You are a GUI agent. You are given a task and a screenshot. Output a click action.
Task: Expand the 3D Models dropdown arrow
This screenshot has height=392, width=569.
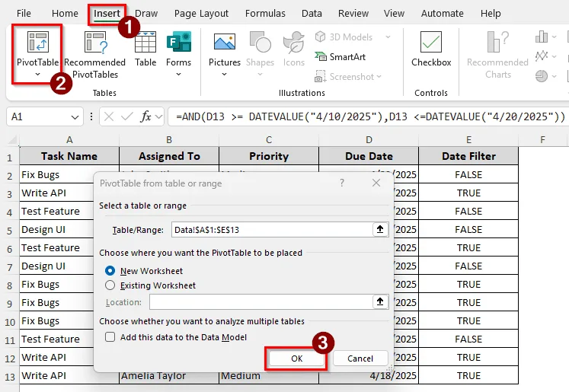pyautogui.click(x=388, y=37)
